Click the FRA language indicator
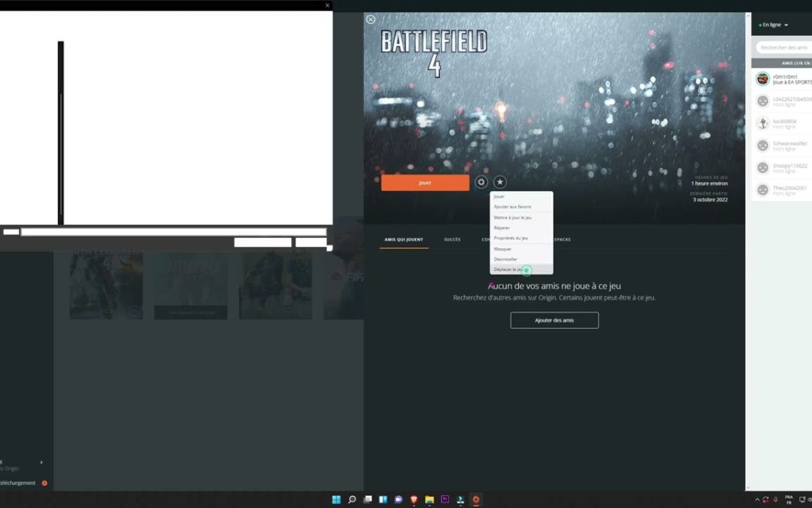This screenshot has height=508, width=812. point(789,500)
